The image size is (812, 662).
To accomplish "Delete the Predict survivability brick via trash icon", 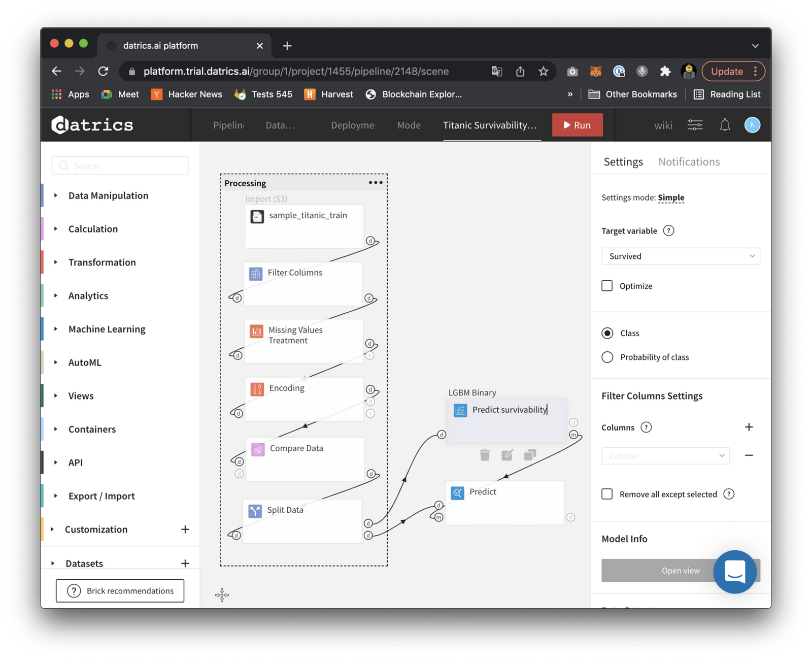I will pyautogui.click(x=485, y=455).
